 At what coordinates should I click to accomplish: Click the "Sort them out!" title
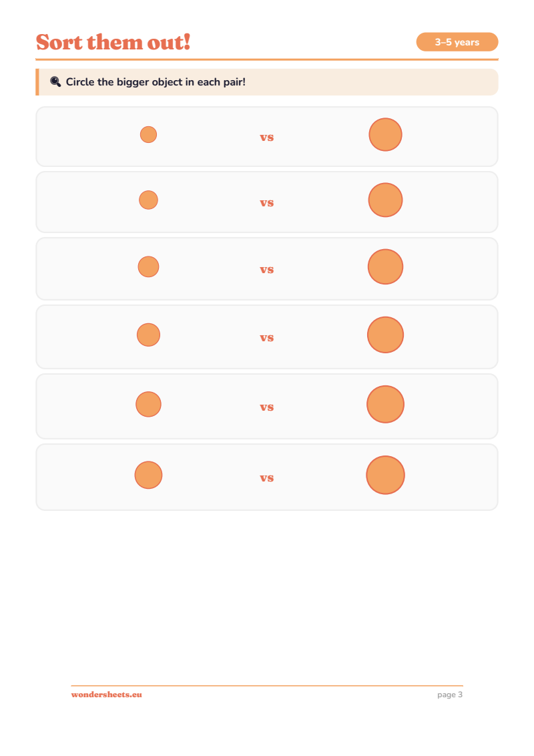113,41
